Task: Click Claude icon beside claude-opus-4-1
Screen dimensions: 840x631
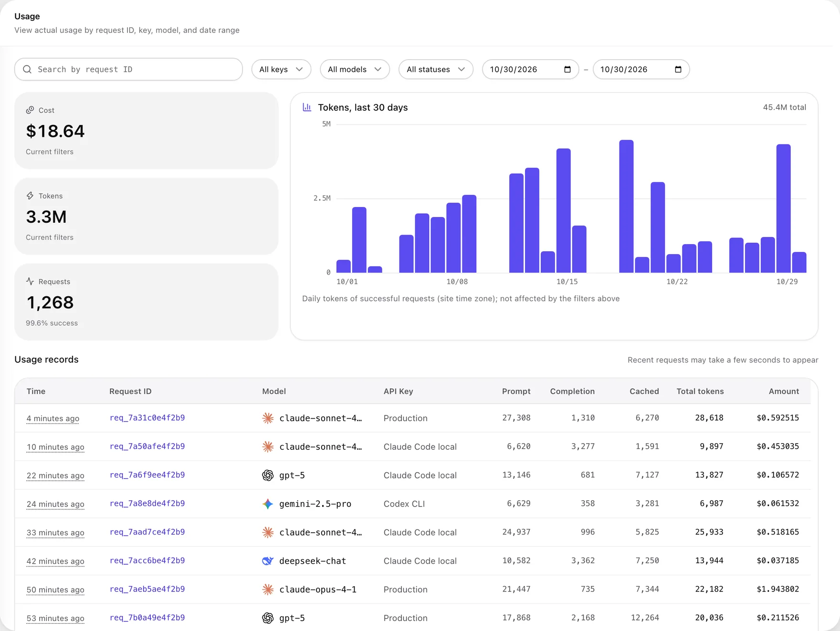Action: point(268,590)
